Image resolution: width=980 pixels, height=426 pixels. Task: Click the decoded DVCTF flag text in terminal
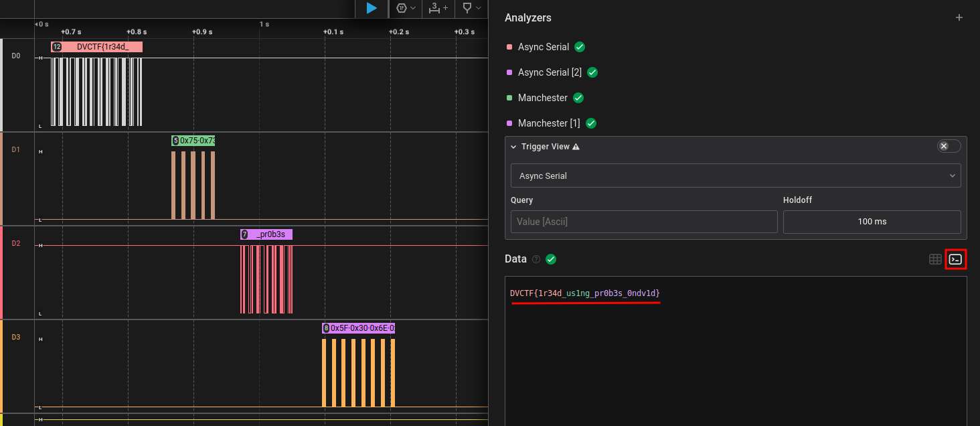click(585, 293)
